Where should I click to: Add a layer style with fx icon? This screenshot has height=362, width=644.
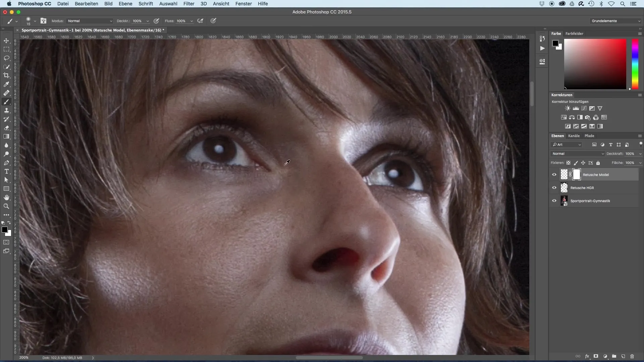587,356
